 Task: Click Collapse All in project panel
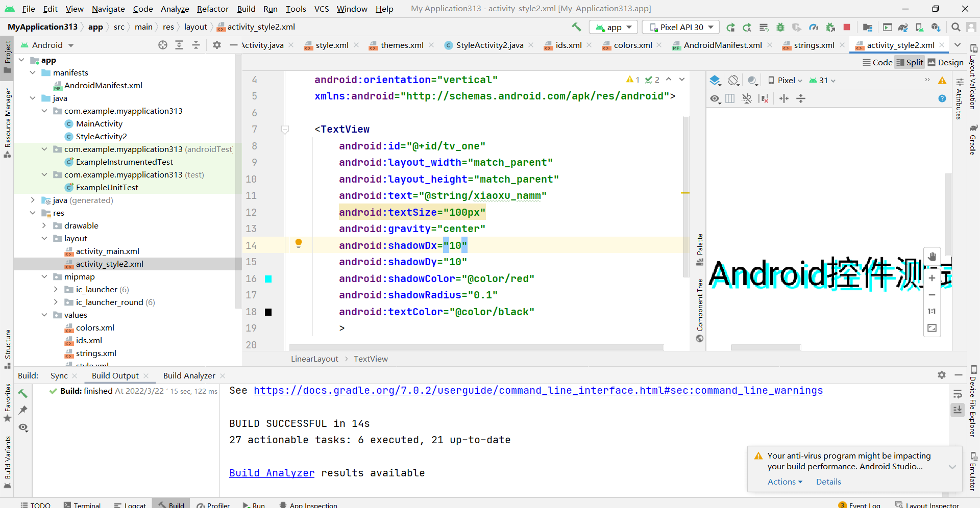196,45
